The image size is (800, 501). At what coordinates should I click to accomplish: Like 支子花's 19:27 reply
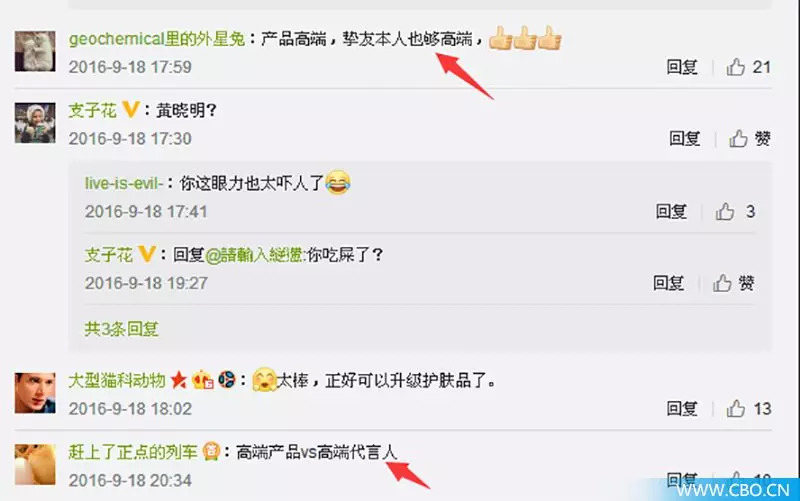point(722,283)
